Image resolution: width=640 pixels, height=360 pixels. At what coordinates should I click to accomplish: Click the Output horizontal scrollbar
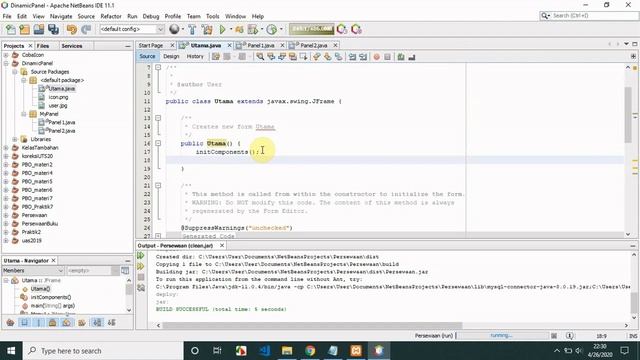[312, 325]
